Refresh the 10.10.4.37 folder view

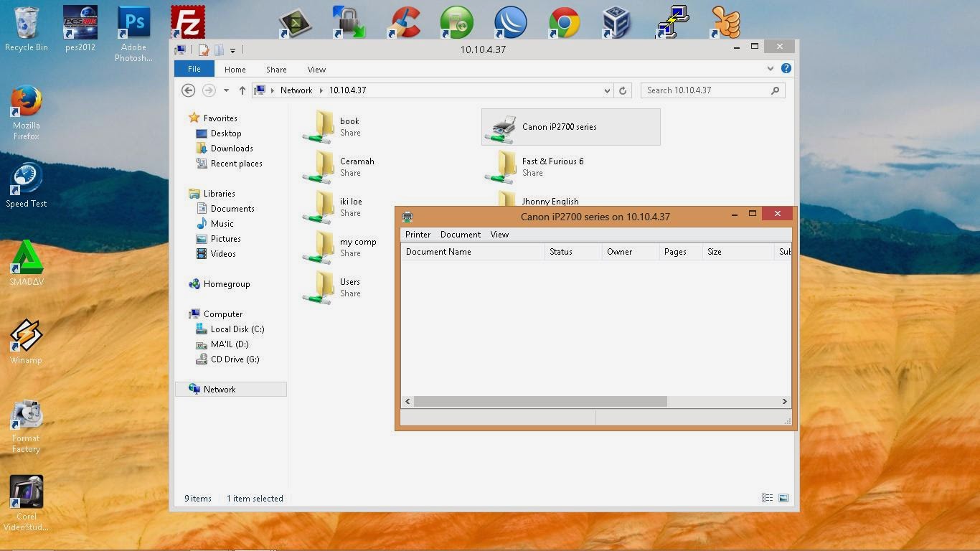click(622, 90)
